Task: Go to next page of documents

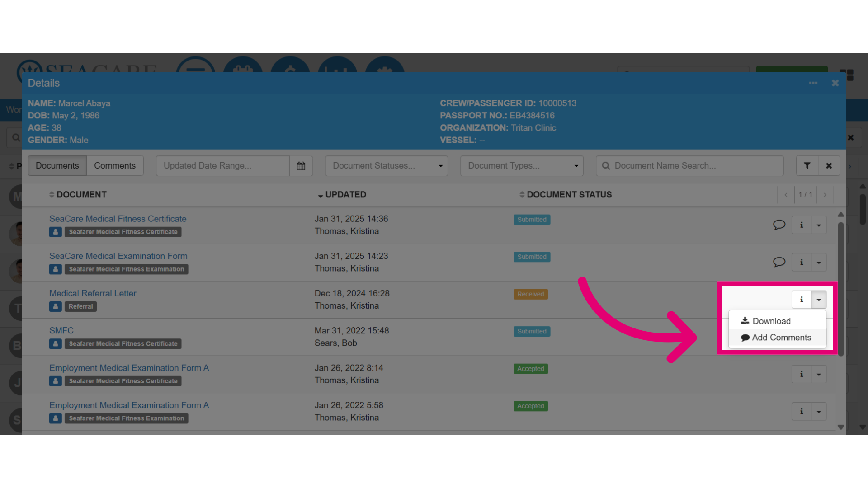Action: (825, 195)
